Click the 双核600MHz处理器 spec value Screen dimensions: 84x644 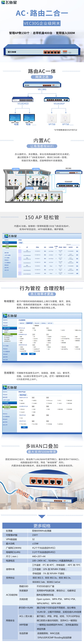(41, 531)
